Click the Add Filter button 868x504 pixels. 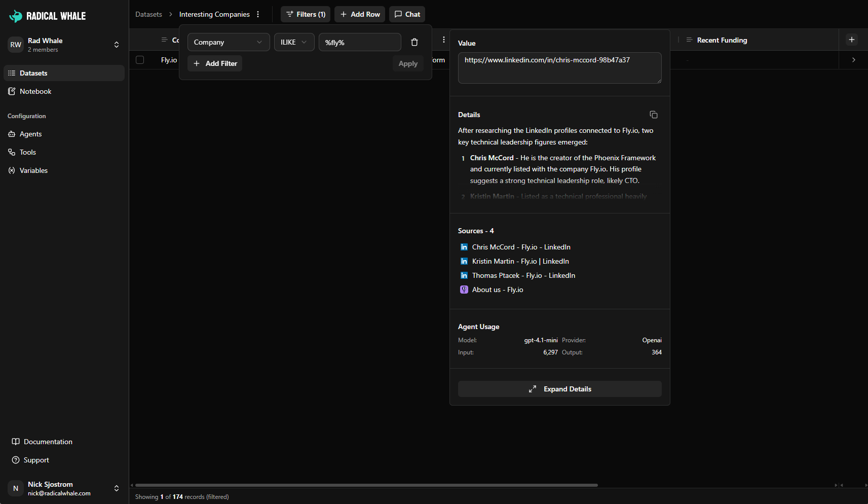pyautogui.click(x=215, y=63)
